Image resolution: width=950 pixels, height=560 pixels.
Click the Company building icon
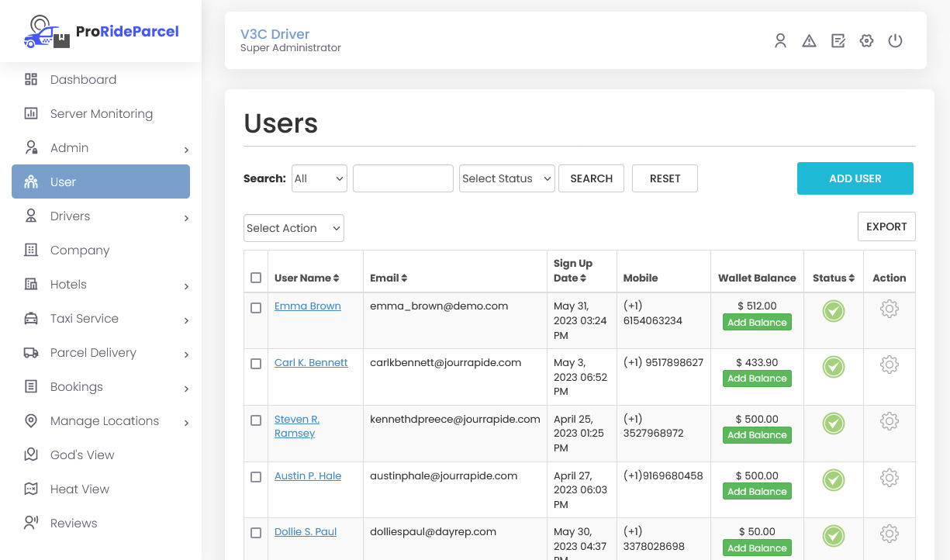(x=31, y=250)
